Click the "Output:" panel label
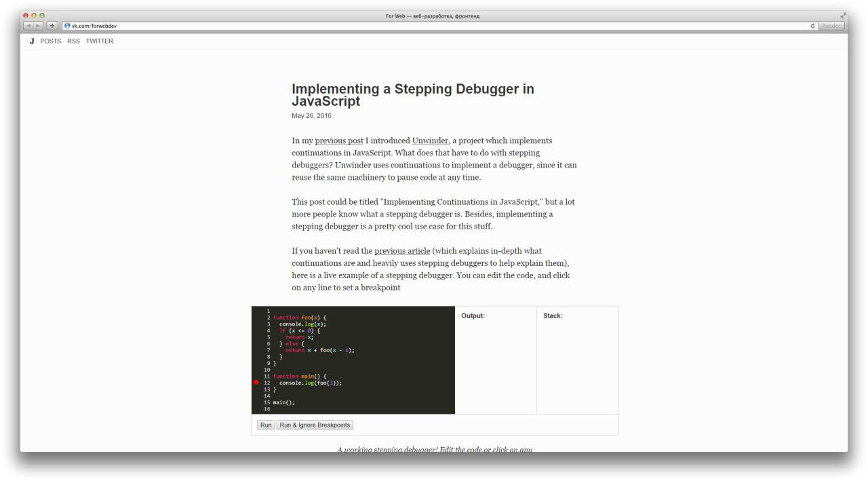Viewport: 868px width, 481px height. 473,316
